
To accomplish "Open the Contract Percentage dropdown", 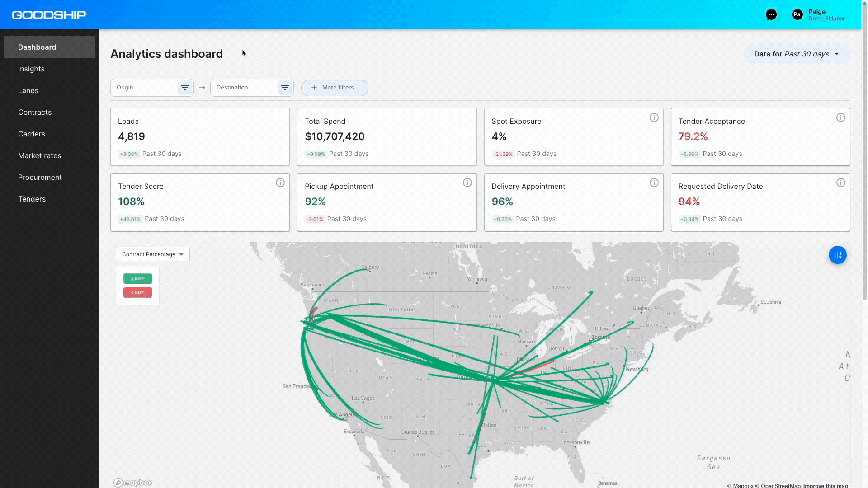I will tap(153, 254).
